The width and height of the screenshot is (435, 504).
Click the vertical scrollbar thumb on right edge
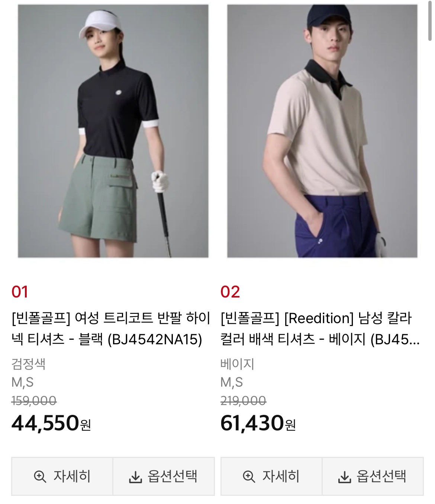(430, 20)
